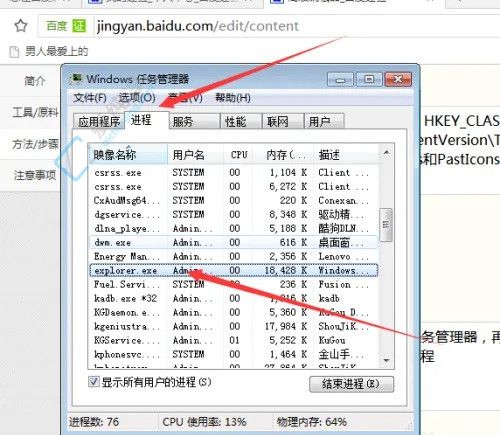Screen dimensions: 500x435
Task: Switch to the 性能 tab
Action: tap(241, 122)
